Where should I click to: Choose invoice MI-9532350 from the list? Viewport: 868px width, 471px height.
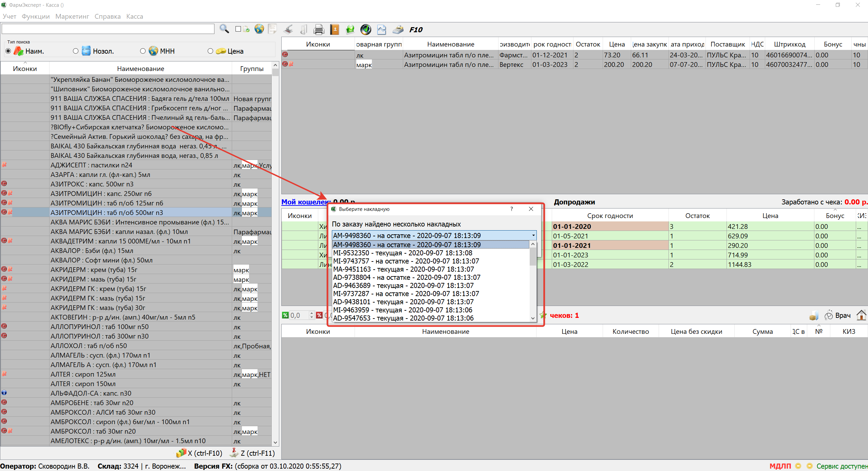click(x=402, y=253)
